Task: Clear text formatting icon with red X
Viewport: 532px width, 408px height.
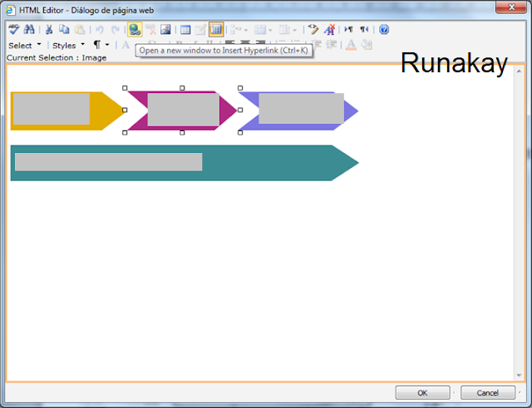Action: click(329, 30)
